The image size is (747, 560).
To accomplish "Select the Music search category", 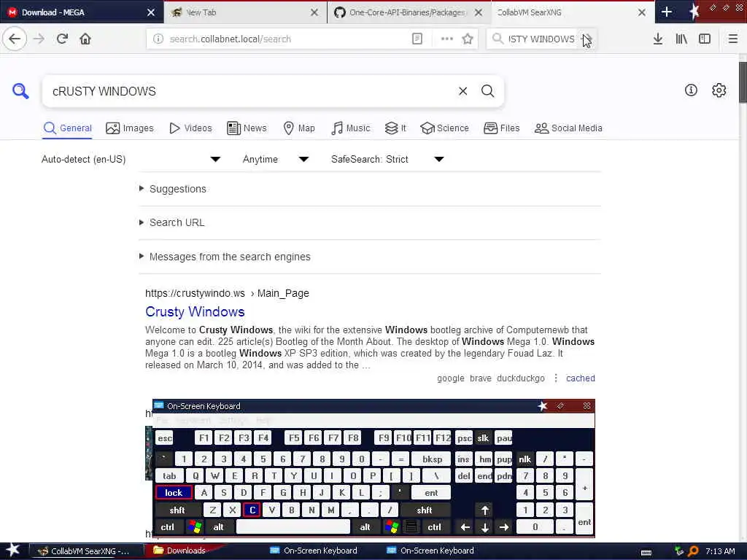I will coord(351,128).
